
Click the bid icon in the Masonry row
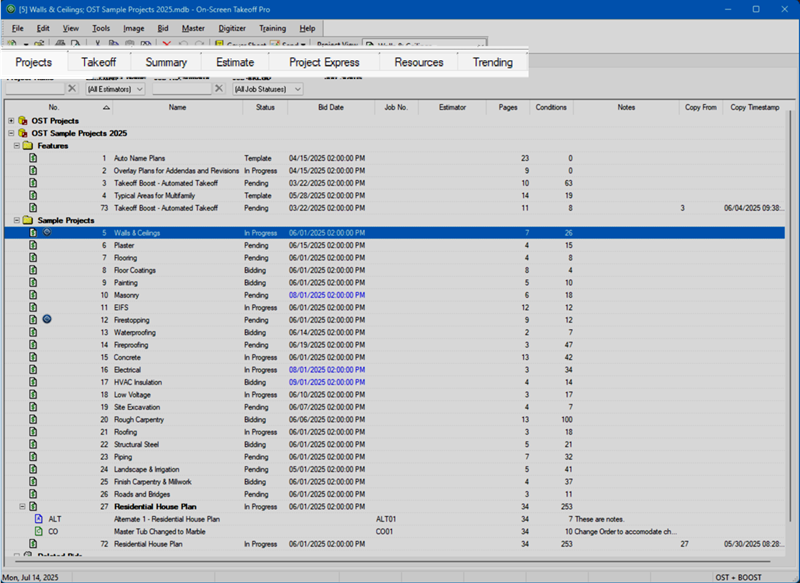[x=33, y=295]
